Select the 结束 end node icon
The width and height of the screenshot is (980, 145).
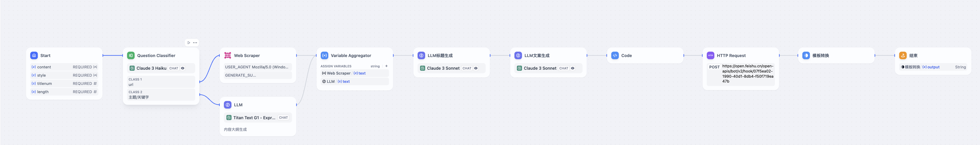[903, 55]
